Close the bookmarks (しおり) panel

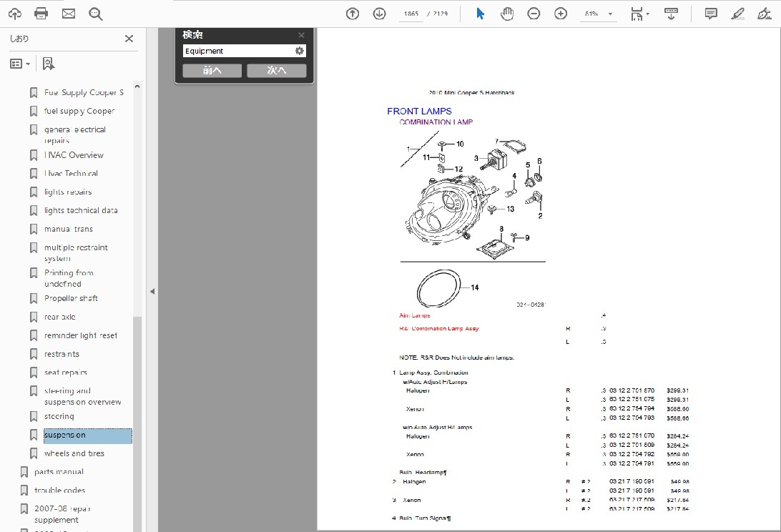[129, 39]
